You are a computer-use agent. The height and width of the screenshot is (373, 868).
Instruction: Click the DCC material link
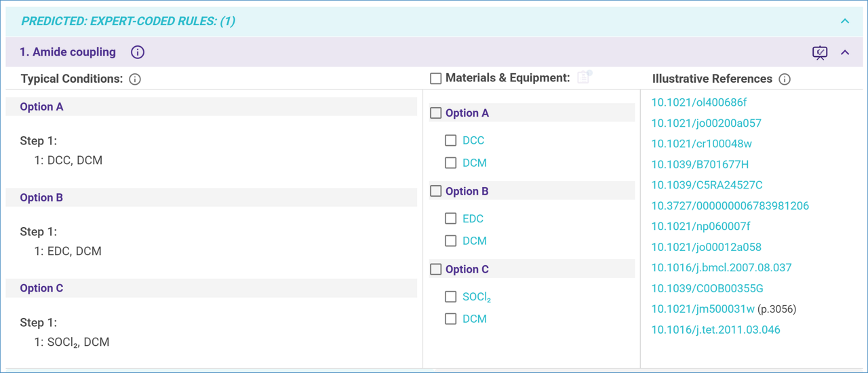click(x=473, y=140)
